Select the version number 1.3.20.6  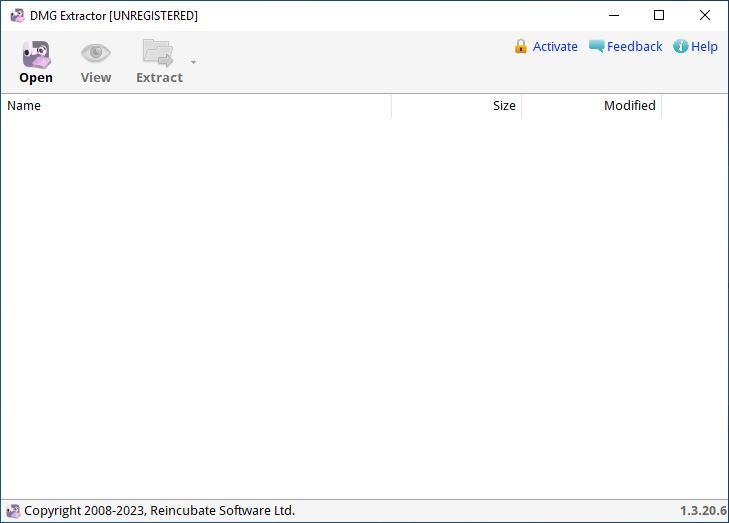tap(703, 510)
